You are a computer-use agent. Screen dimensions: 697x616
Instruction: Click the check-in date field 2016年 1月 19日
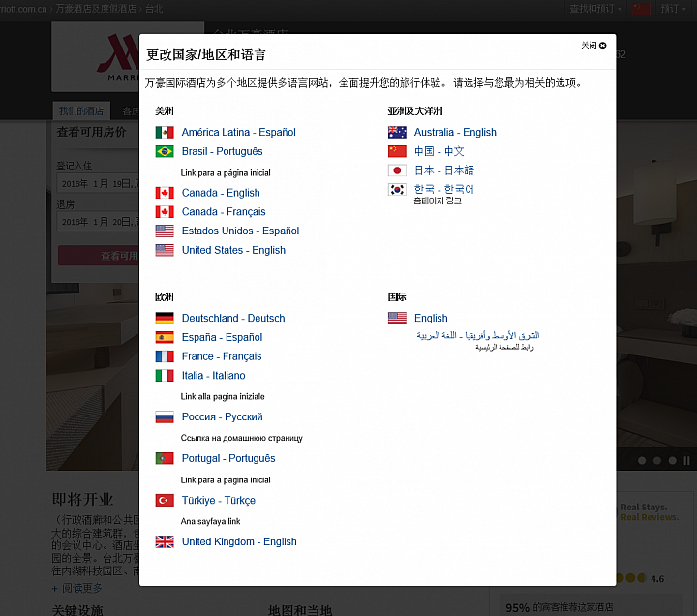98,183
